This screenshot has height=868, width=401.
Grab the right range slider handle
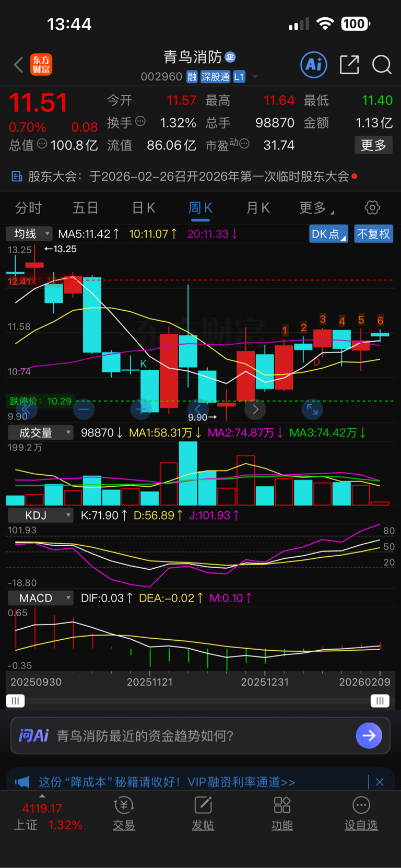(380, 700)
